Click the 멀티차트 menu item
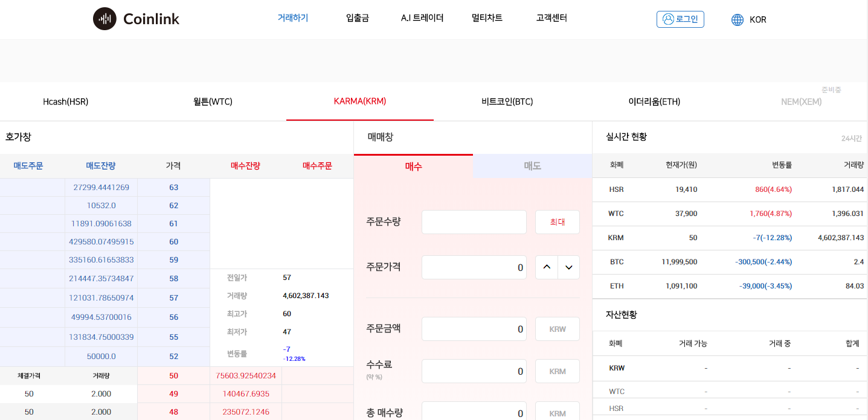 point(487,17)
